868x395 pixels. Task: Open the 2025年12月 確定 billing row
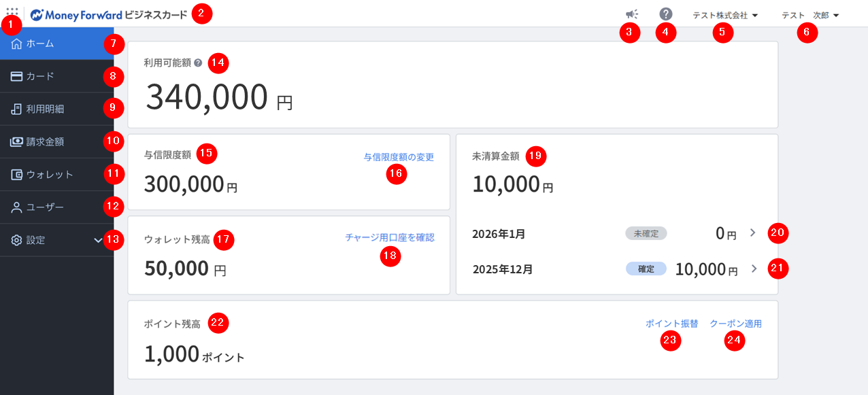[616, 269]
